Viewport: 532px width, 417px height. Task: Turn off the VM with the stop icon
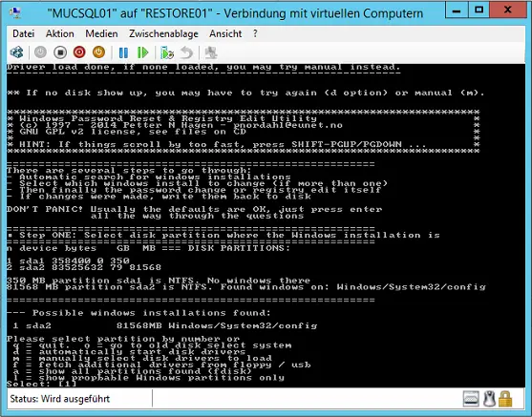tap(60, 52)
